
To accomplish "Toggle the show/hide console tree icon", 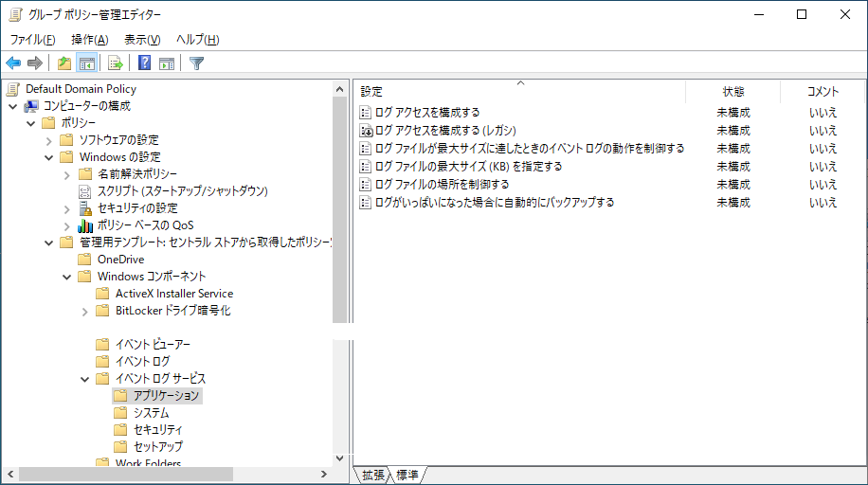I will tap(86, 63).
